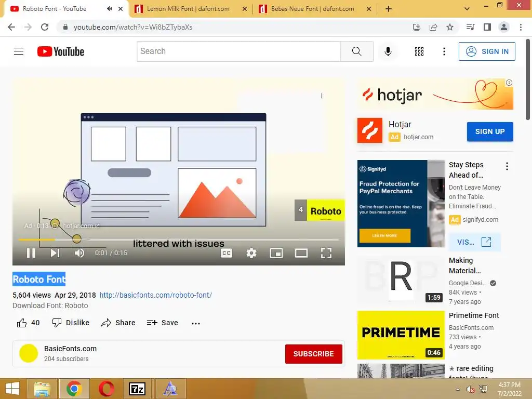Screen dimensions: 532x399
Task: Open more actions ellipsis under video
Action: tap(196, 323)
